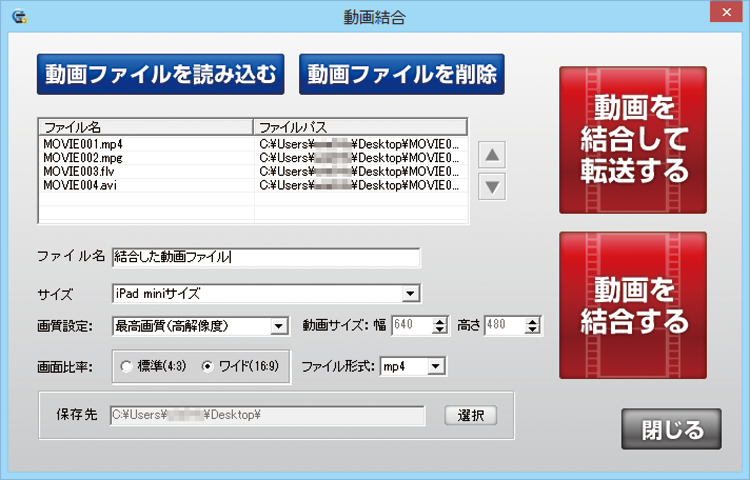Open the ファイル形式 mp4 dropdown
The width and height of the screenshot is (750, 480).
(x=435, y=367)
